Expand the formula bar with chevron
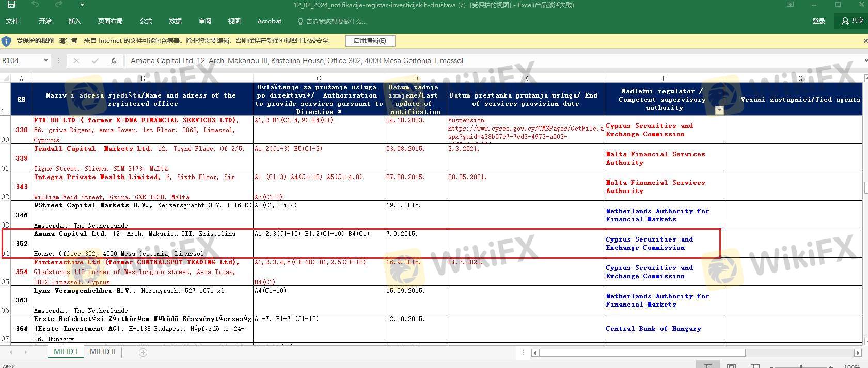This screenshot has width=868, height=368. [865, 61]
